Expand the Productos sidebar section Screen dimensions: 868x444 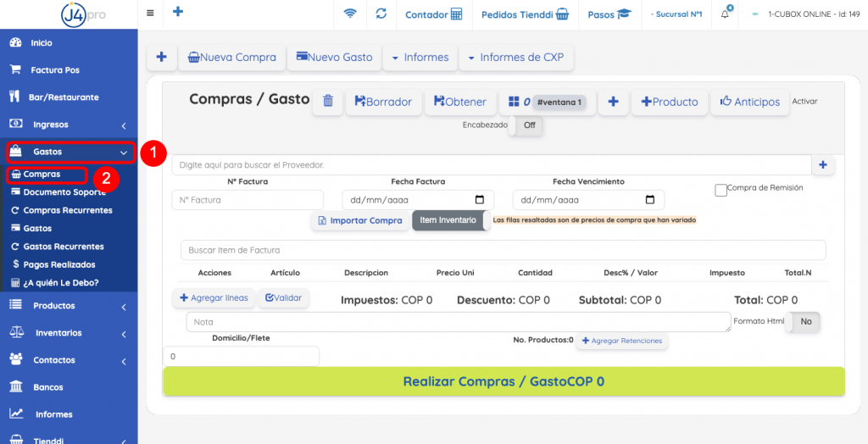point(69,306)
